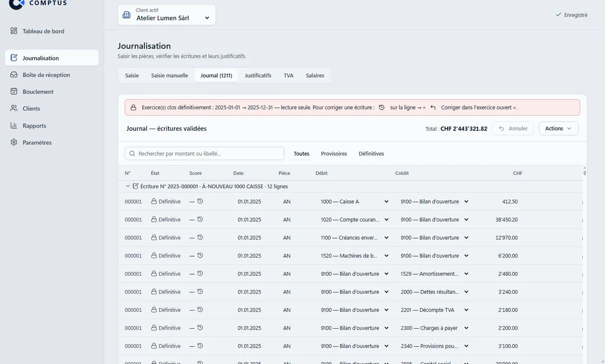Click the Annuler button
This screenshot has height=364, width=605.
(513, 129)
